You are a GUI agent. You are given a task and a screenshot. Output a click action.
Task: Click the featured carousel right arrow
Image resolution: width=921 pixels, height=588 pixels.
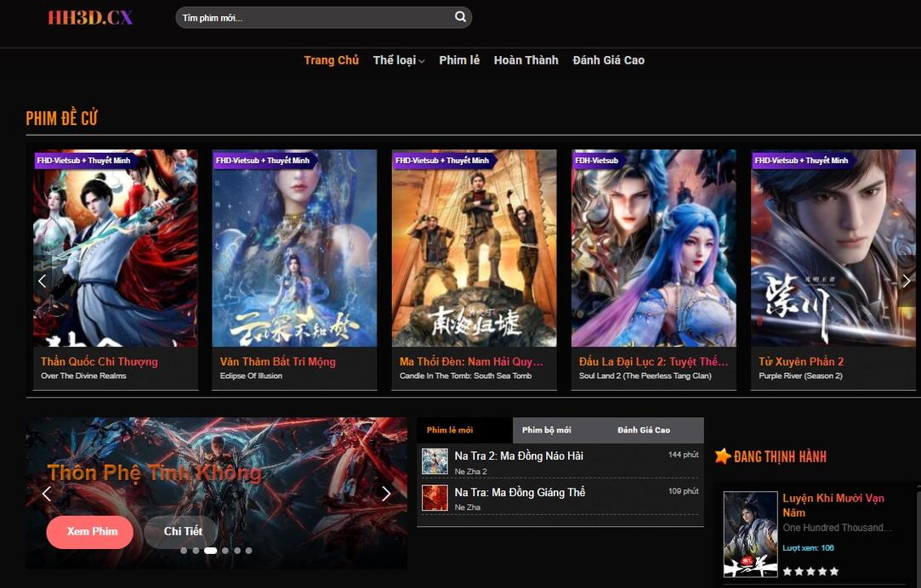tap(907, 281)
